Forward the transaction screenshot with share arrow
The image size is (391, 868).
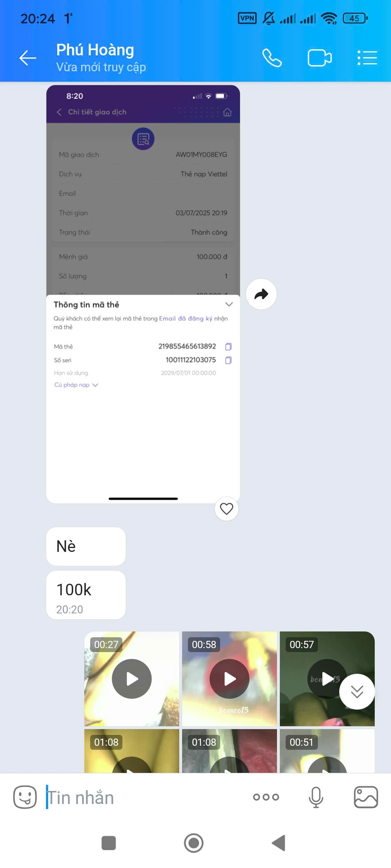pos(261,294)
